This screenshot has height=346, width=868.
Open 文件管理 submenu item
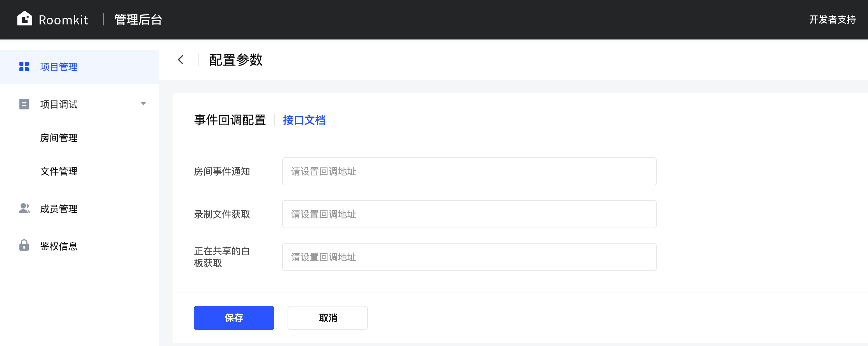pos(59,171)
